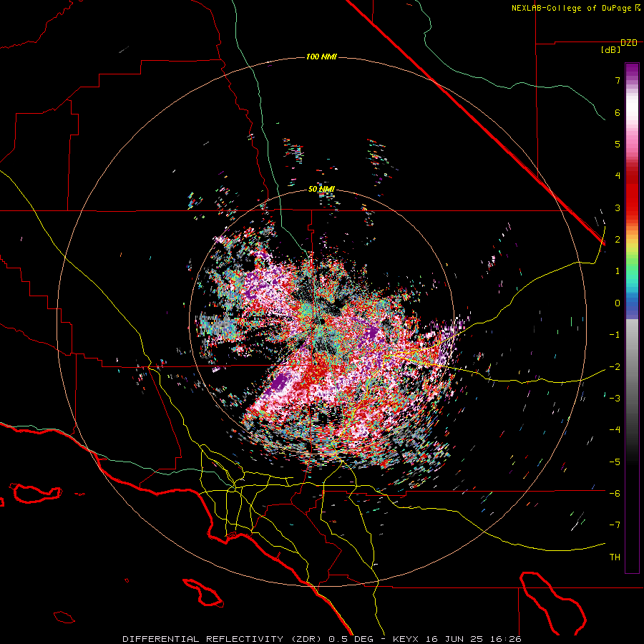644x644 pixels.
Task: Click the 3 value on the dB scale
Action: pos(618,208)
